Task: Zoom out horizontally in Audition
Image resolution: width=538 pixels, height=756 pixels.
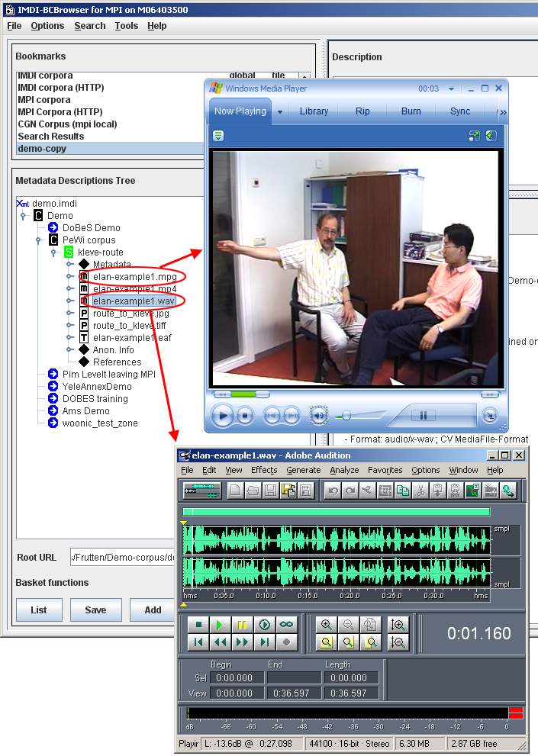Action: tap(349, 625)
